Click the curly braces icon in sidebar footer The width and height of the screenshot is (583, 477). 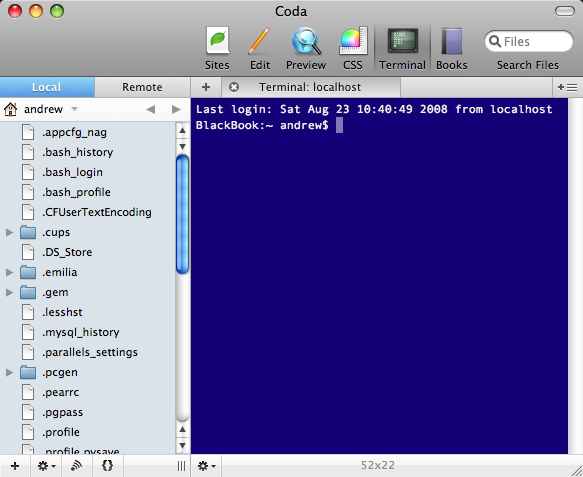click(x=107, y=466)
